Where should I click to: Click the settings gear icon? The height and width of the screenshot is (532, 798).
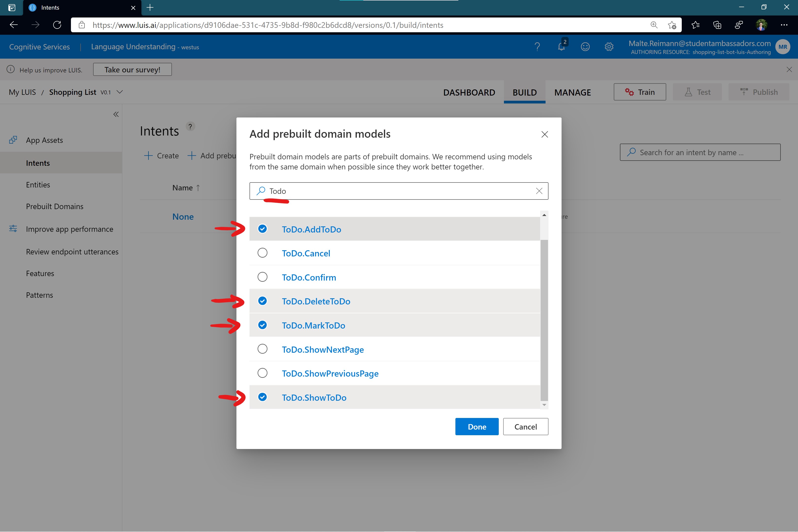point(608,46)
